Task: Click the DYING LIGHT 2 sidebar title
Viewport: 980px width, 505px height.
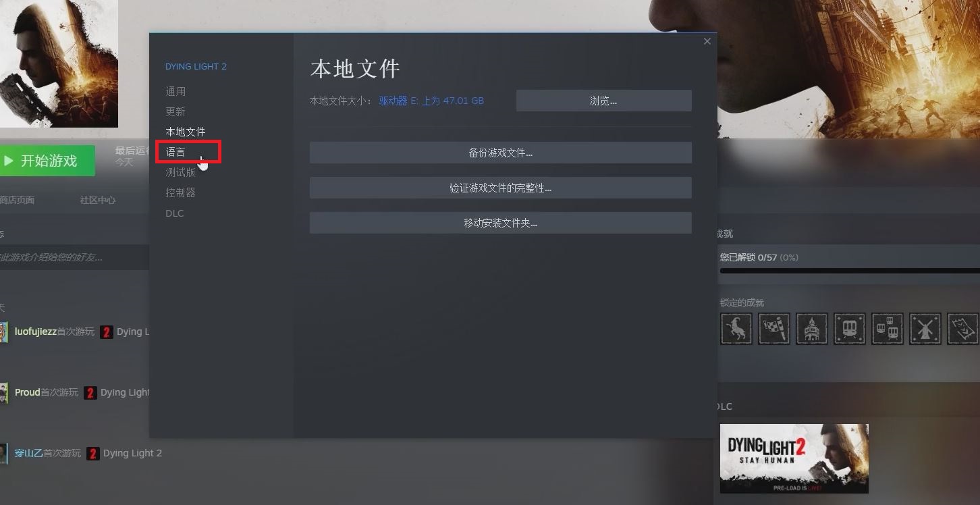Action: pyautogui.click(x=196, y=66)
